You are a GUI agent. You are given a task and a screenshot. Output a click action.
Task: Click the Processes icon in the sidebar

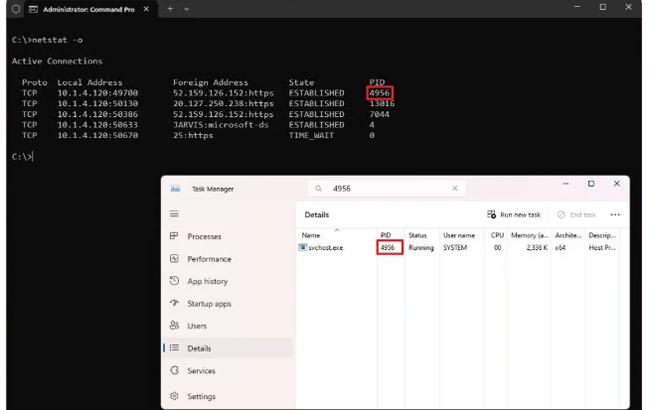174,236
